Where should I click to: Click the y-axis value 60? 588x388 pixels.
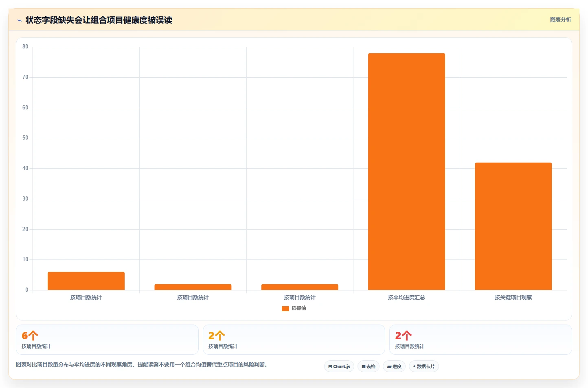pos(25,108)
